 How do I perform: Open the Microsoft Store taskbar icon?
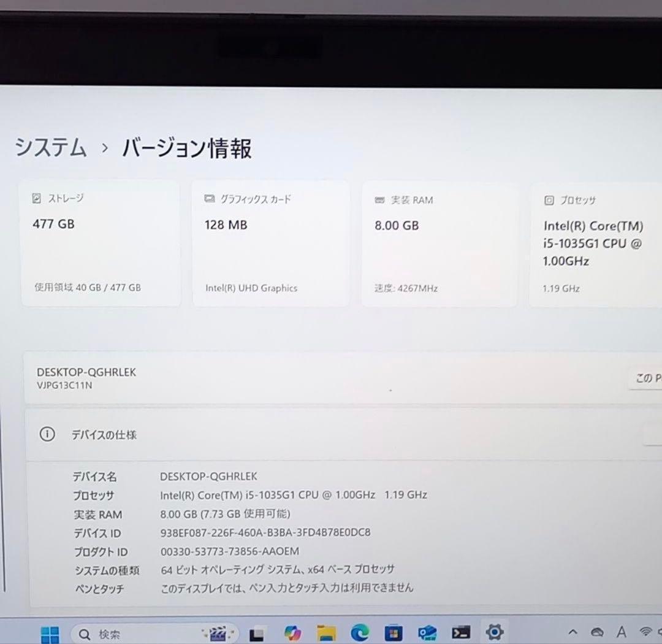click(393, 632)
